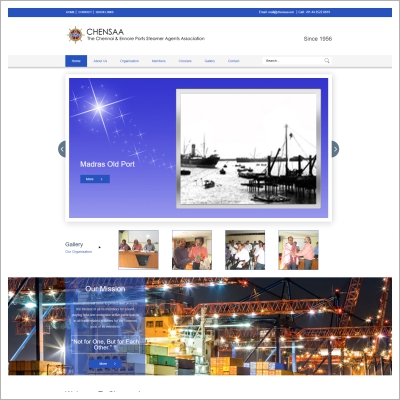
Task: Go to previous slide with left arrow
Action: [x=62, y=149]
